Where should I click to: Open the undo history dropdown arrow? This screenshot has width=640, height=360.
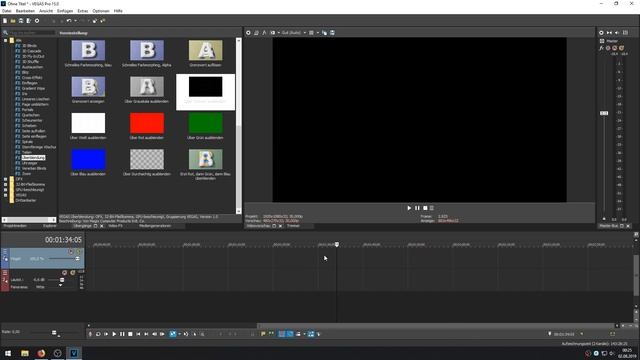pos(75,21)
